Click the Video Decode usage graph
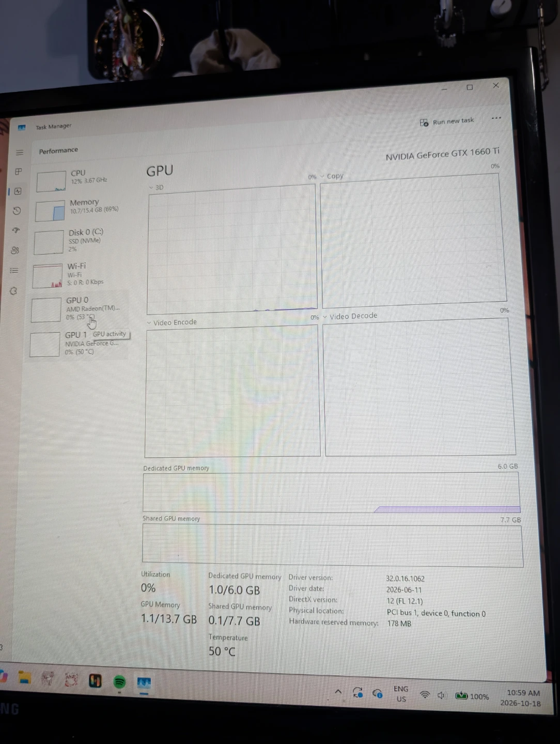This screenshot has width=560, height=744. pyautogui.click(x=419, y=388)
